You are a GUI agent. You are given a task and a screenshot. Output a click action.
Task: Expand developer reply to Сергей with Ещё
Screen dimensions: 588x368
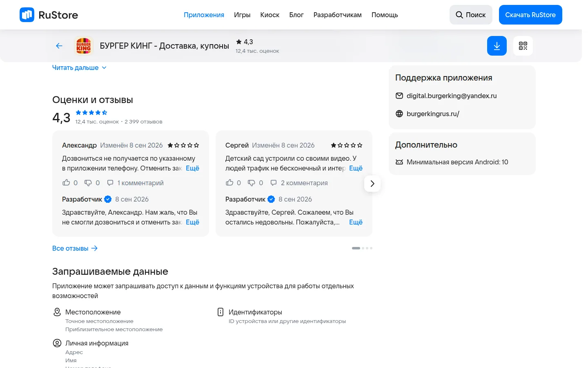pyautogui.click(x=356, y=222)
